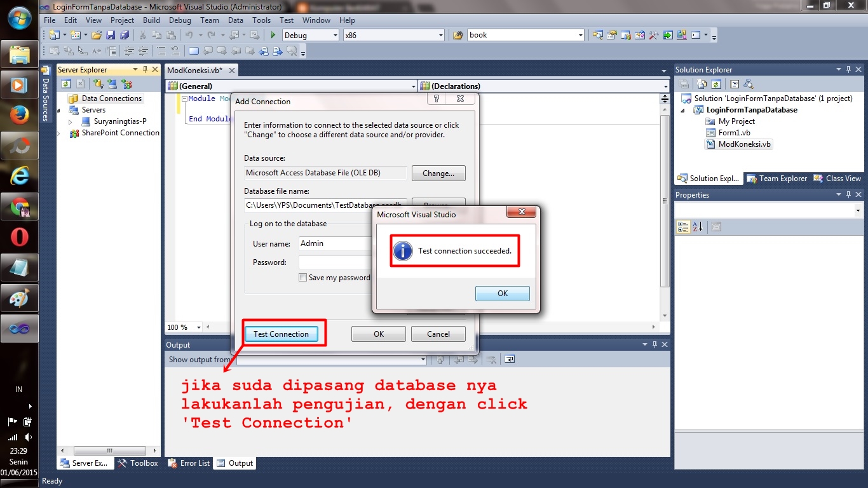This screenshot has width=868, height=488.
Task: Click OK in the Add Connection dialog
Action: [x=379, y=334]
